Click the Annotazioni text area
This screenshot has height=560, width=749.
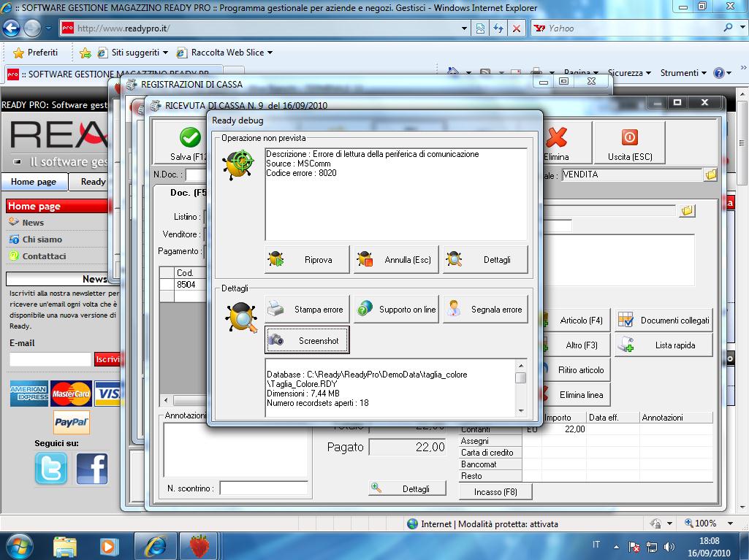tap(235, 449)
